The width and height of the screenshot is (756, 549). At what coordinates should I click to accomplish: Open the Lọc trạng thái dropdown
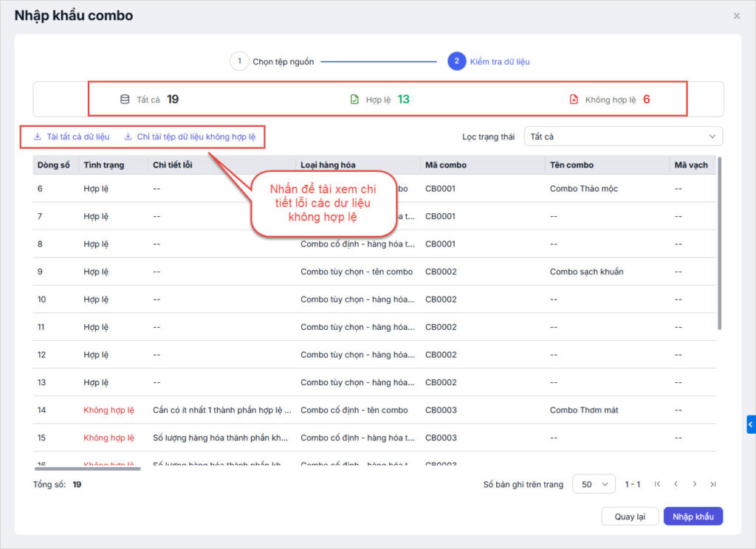click(622, 137)
